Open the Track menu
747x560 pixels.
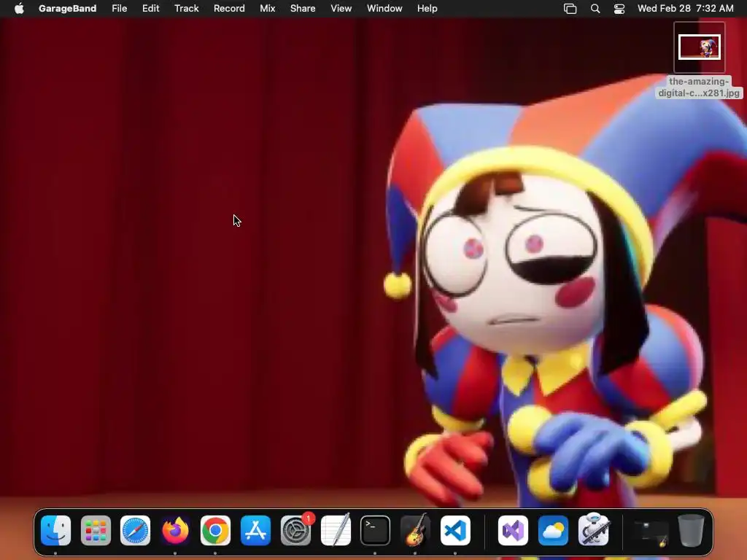186,9
